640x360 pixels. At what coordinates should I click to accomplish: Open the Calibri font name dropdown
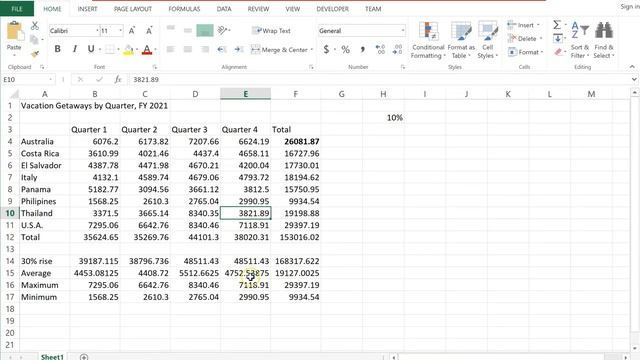[x=97, y=31]
